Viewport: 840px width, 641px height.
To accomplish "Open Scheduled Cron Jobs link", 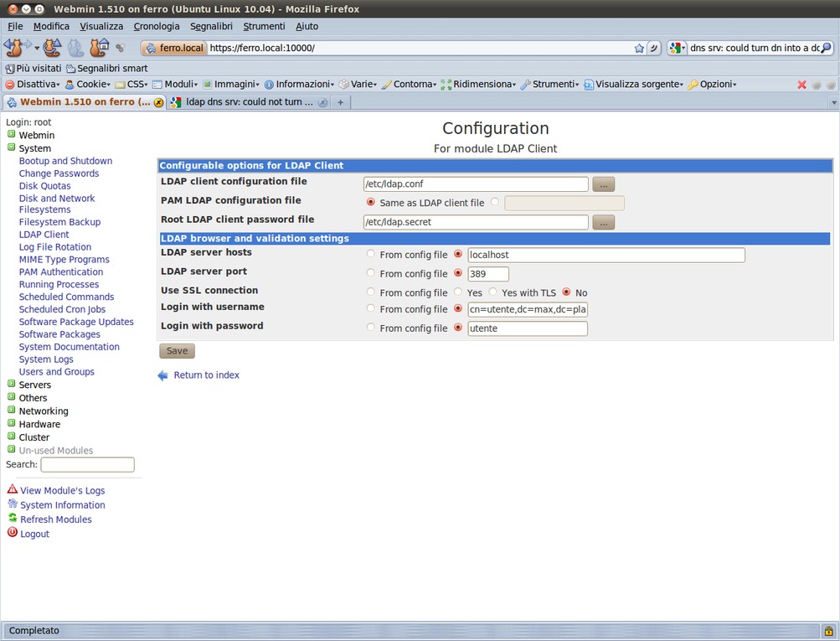I will pyautogui.click(x=62, y=309).
